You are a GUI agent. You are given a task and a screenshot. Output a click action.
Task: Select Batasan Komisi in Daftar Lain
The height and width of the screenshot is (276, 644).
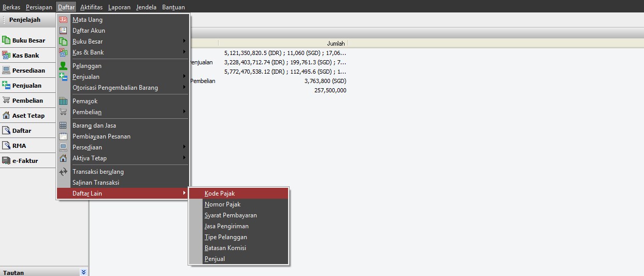[x=225, y=248]
